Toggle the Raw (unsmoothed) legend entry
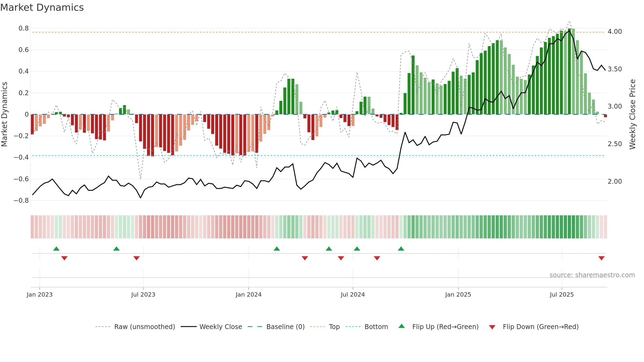 [135, 327]
